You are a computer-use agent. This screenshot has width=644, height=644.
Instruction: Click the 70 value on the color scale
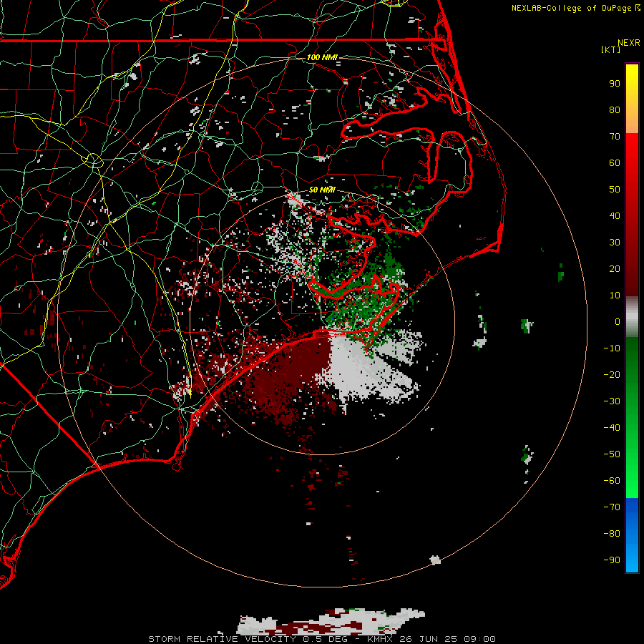615,137
